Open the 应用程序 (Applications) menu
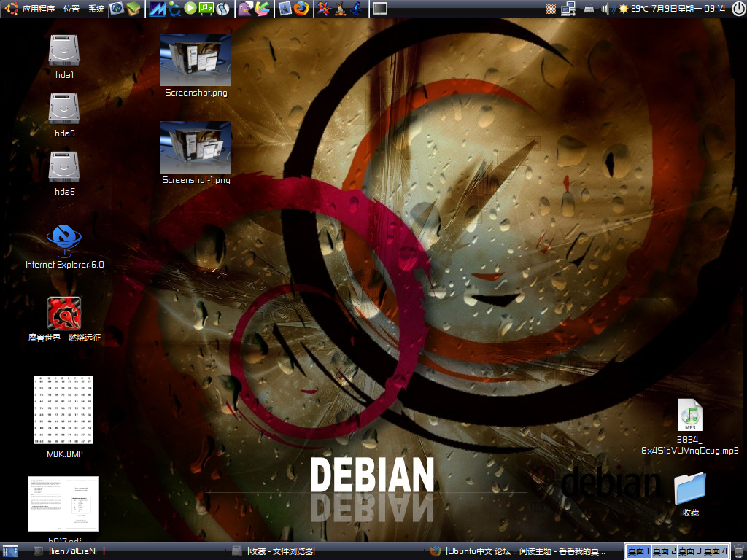This screenshot has height=560, width=747. [x=39, y=9]
